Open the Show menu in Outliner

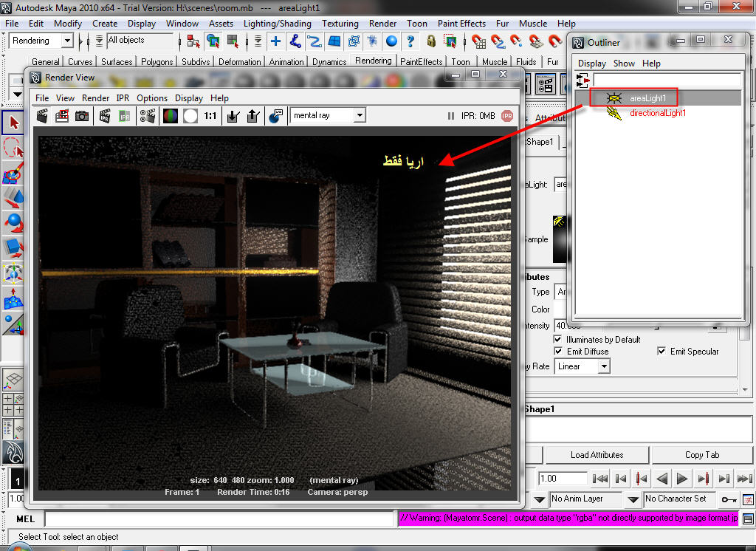point(624,64)
